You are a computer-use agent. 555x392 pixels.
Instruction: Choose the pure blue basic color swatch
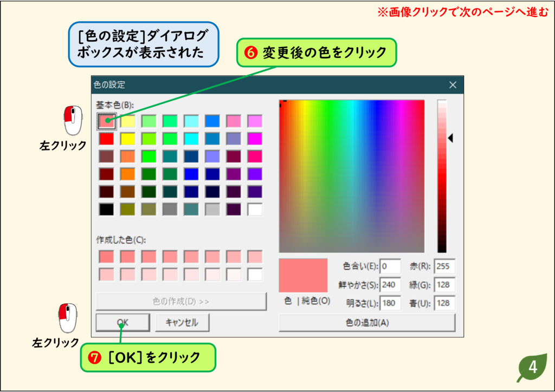point(191,174)
